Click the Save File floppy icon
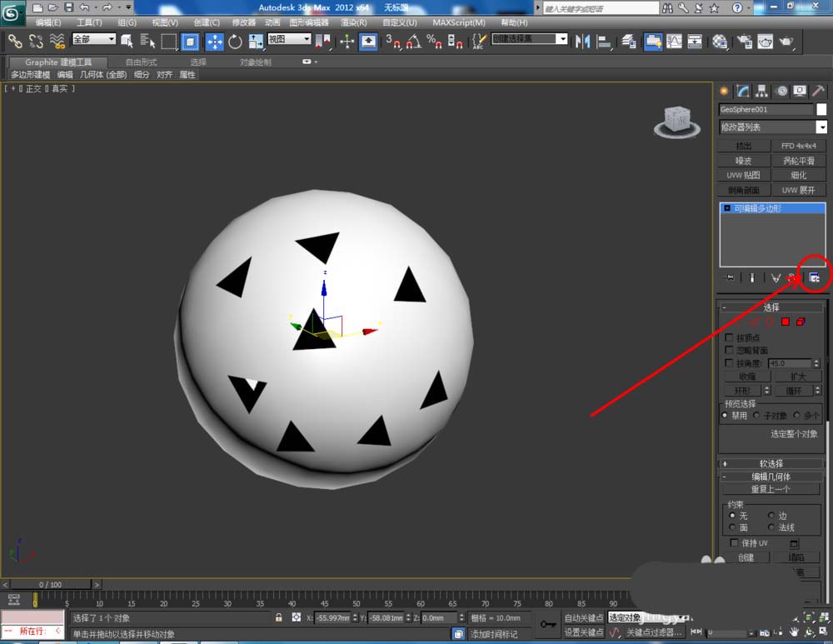Viewport: 833px width, 644px height. pyautogui.click(x=68, y=7)
